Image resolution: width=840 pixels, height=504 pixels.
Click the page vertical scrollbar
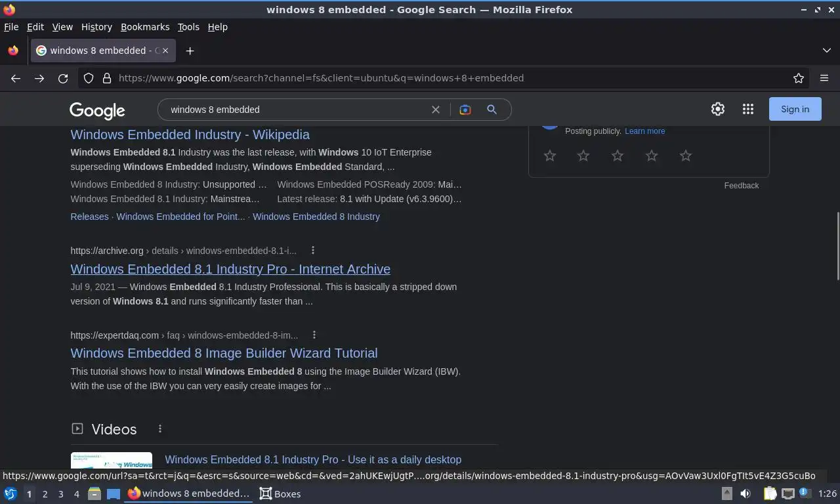[x=837, y=247]
